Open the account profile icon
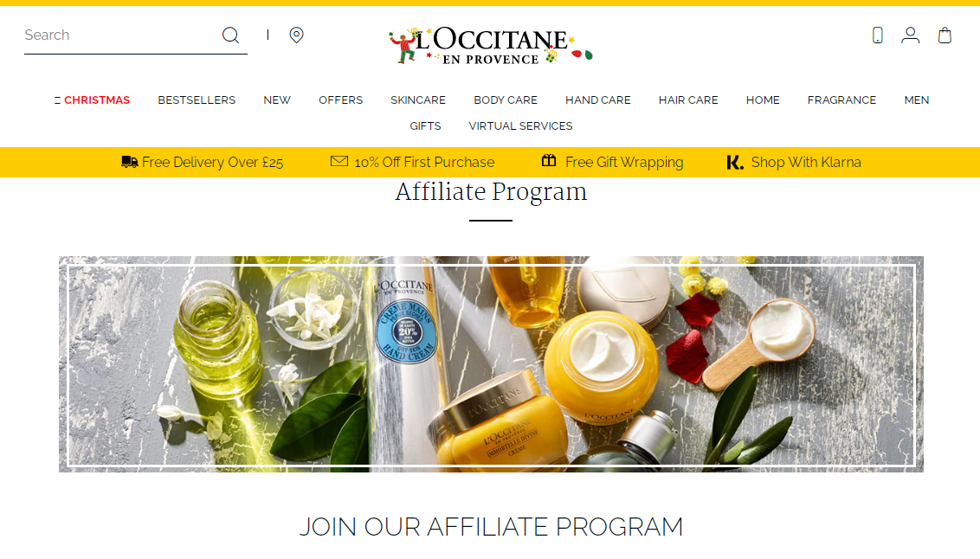The height and width of the screenshot is (559, 980). coord(910,35)
